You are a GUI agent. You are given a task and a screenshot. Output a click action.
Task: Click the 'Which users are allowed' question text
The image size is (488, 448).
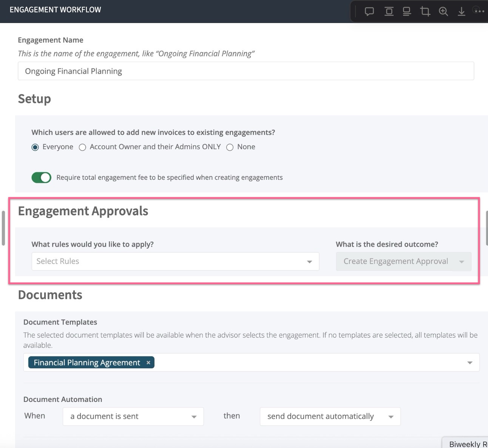[x=153, y=133]
